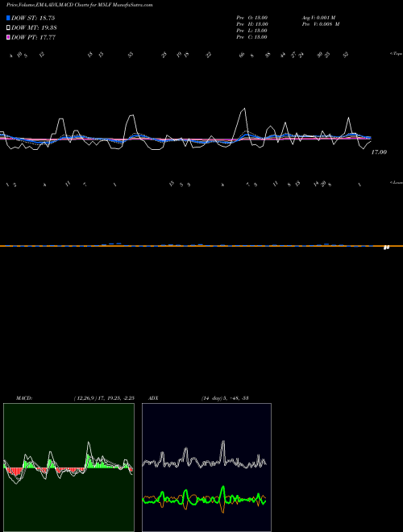This screenshot has height=532, width=403.
Task: Click the MACD (12,26,9) parameter values
Action: click(104, 398)
